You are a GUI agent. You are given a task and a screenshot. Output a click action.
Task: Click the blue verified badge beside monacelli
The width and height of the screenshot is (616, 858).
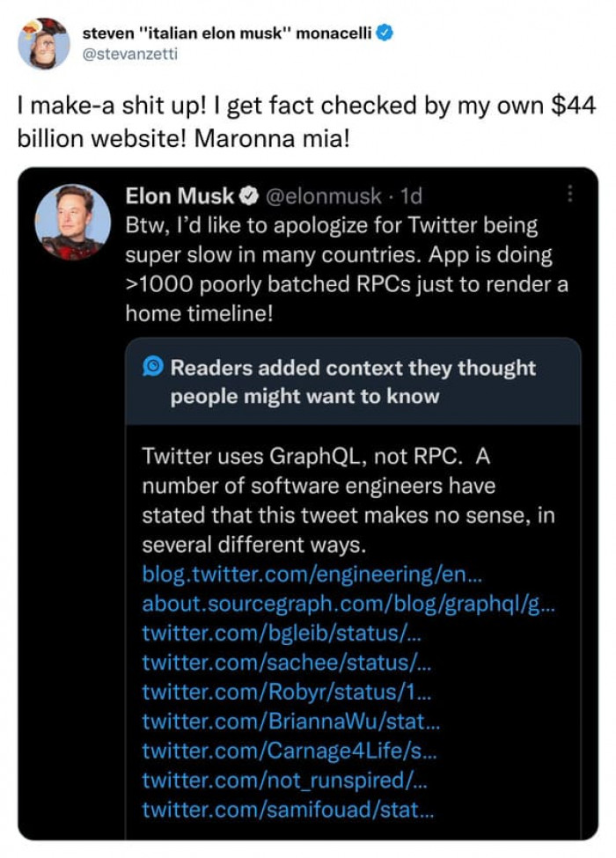(x=385, y=33)
